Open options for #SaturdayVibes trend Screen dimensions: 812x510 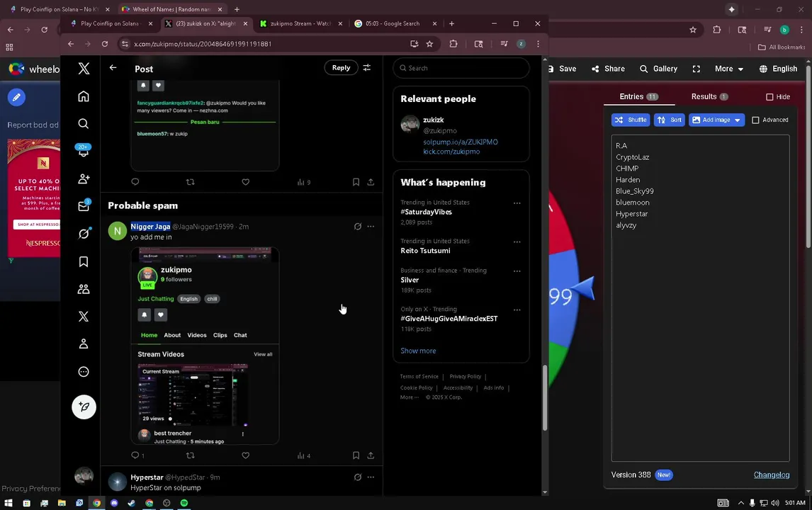pyautogui.click(x=517, y=203)
